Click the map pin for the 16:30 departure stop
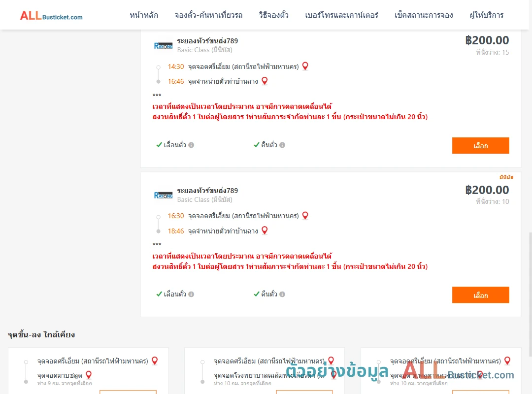Image resolution: width=532 pixels, height=394 pixels. tap(305, 216)
